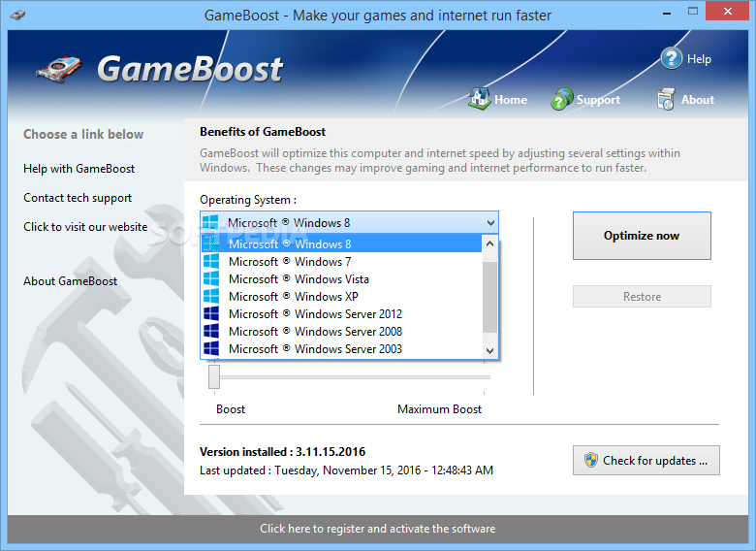Select Microsoft Windows 7 from the list

pos(341,262)
